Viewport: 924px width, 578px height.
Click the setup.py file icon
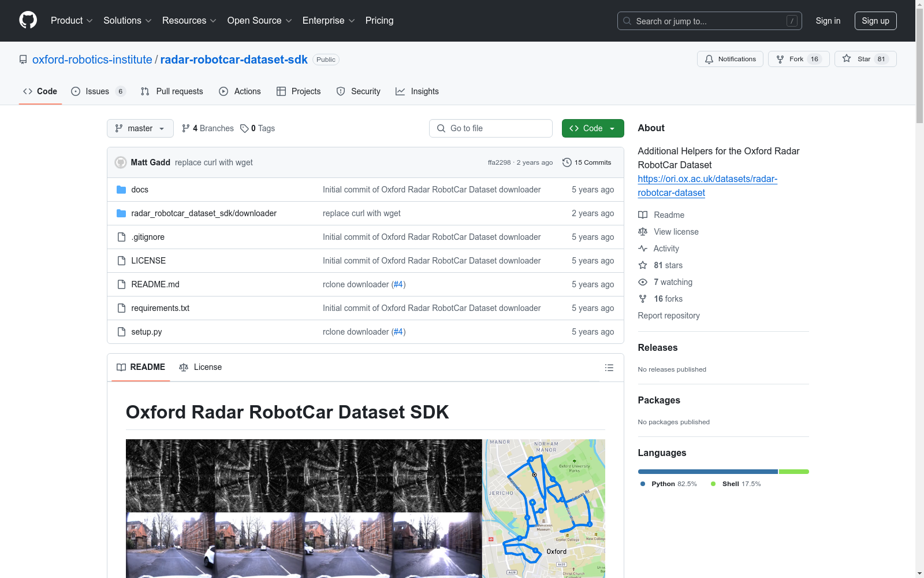pyautogui.click(x=121, y=332)
